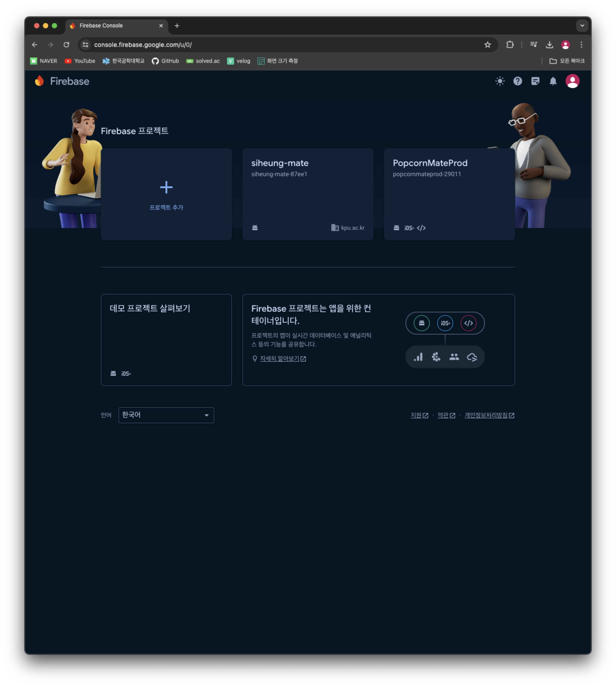Explore the demo project card
The width and height of the screenshot is (616, 687).
tap(166, 339)
